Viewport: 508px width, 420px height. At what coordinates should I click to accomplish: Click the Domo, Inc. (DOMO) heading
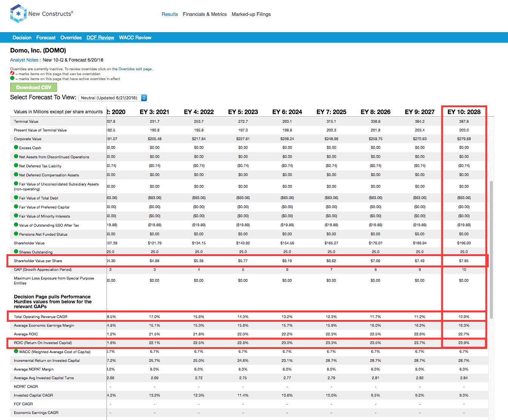[38, 51]
